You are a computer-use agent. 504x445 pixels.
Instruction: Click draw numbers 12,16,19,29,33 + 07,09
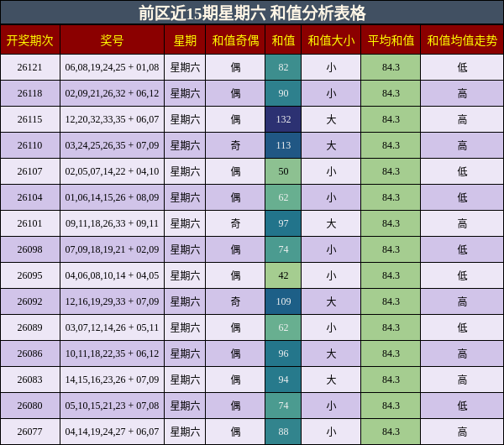(112, 301)
